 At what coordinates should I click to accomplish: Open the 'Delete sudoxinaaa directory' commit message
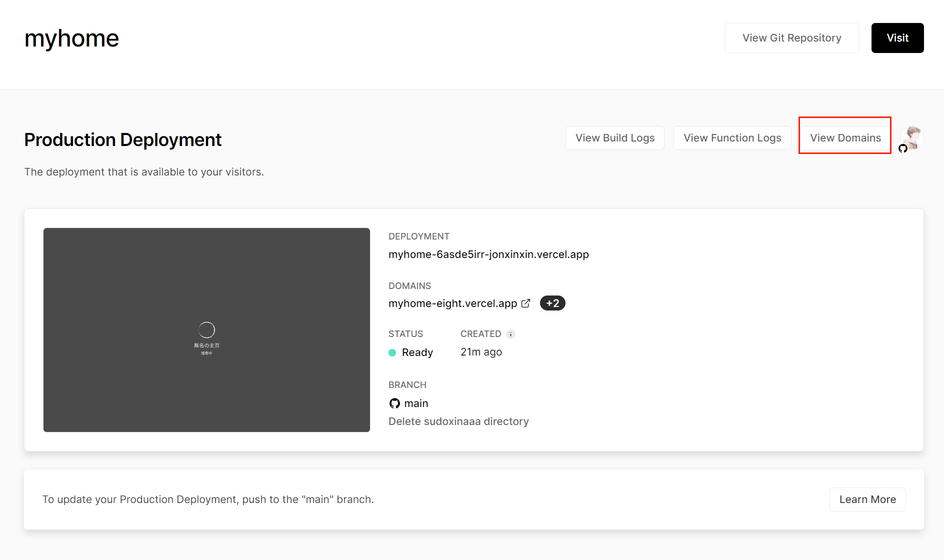458,421
